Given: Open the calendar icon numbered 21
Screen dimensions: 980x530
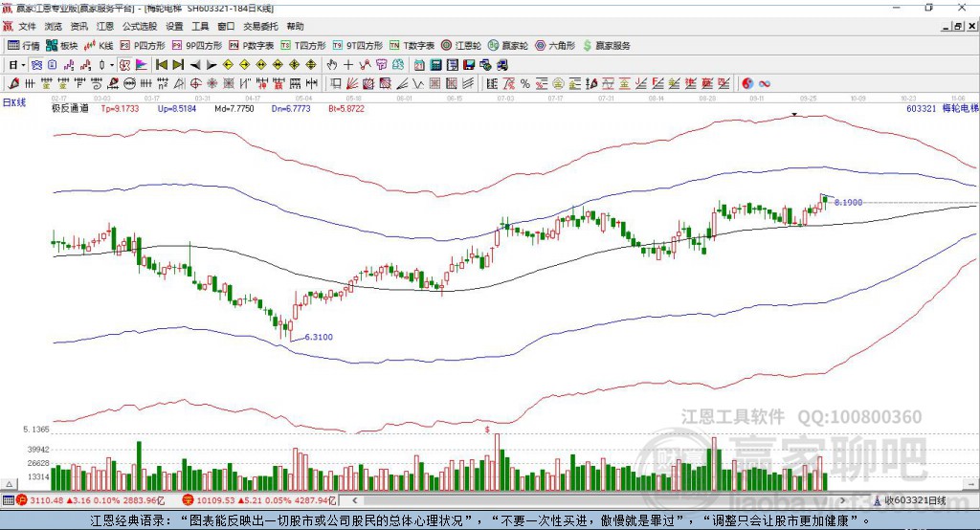Looking at the screenshot, I should click(x=419, y=65).
